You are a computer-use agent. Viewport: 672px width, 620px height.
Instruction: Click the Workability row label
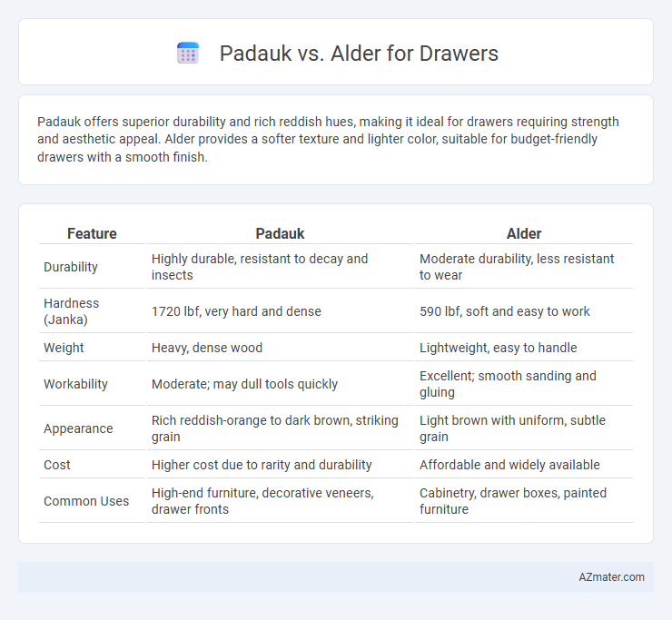75,384
